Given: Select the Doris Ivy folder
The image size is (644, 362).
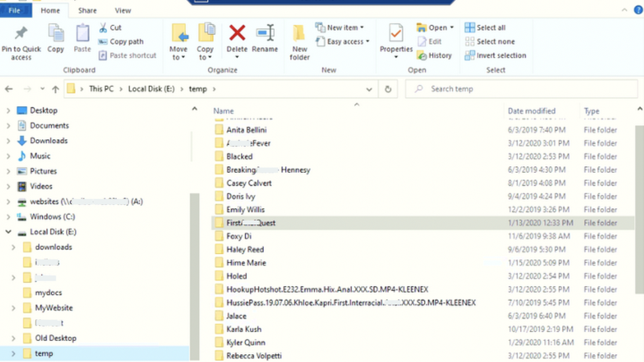Looking at the screenshot, I should tap(241, 196).
